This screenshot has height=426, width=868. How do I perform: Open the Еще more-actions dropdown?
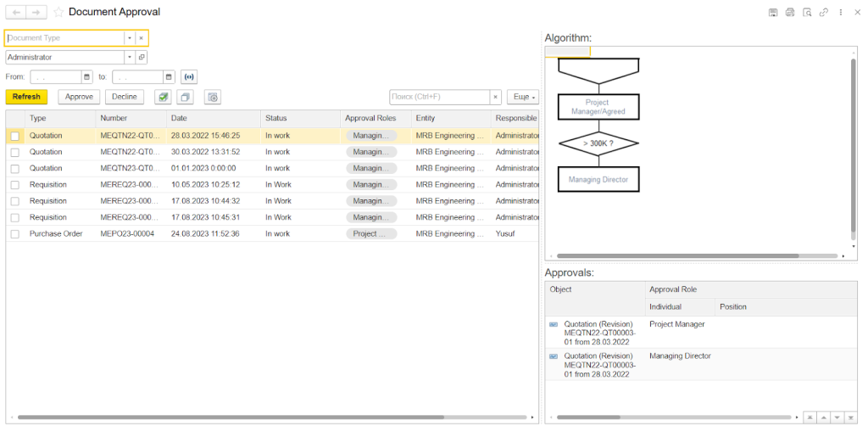pyautogui.click(x=522, y=98)
